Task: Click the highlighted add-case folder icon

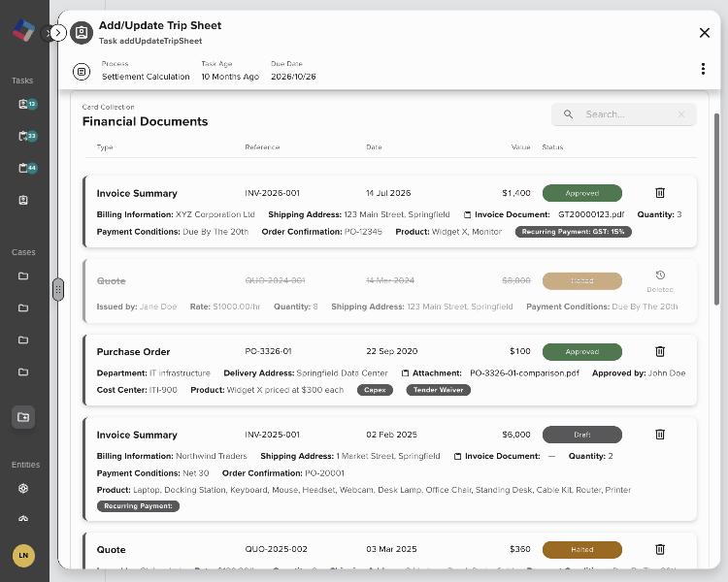Action: [x=23, y=417]
